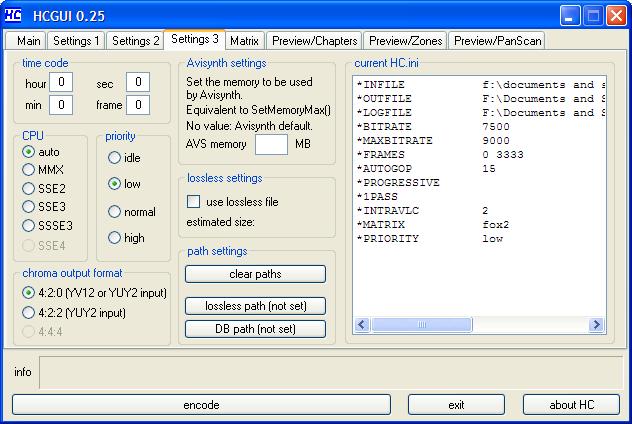This screenshot has width=632, height=424.
Task: Click the *1PASS line in HC.ini
Action: click(x=377, y=197)
